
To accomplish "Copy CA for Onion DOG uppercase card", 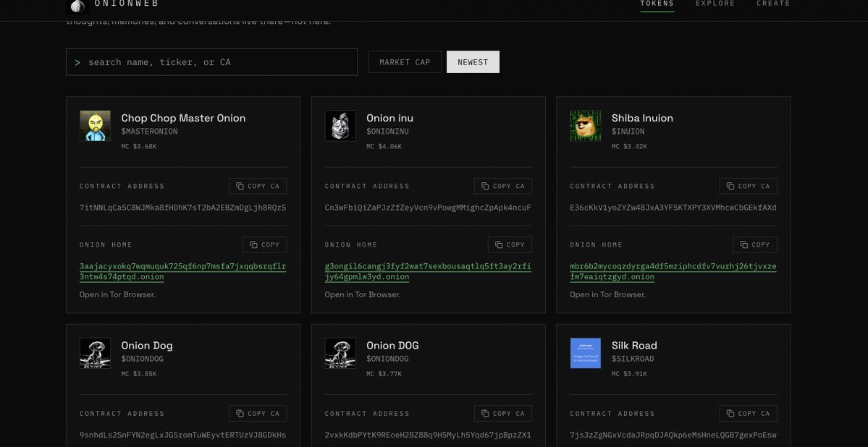I will click(503, 413).
